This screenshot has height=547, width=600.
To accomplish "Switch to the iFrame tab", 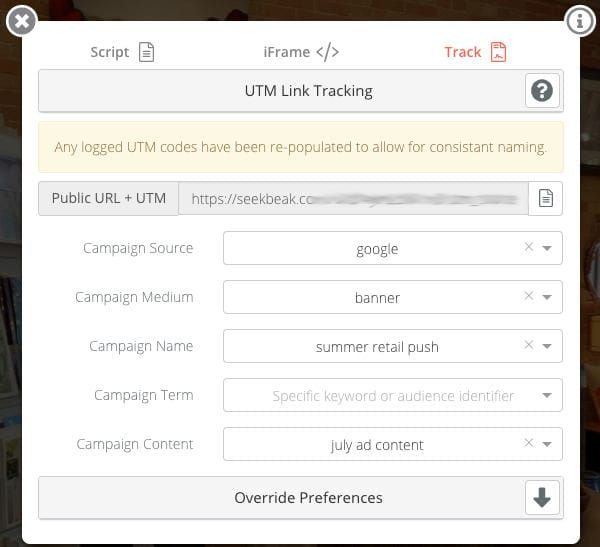I will pos(300,52).
